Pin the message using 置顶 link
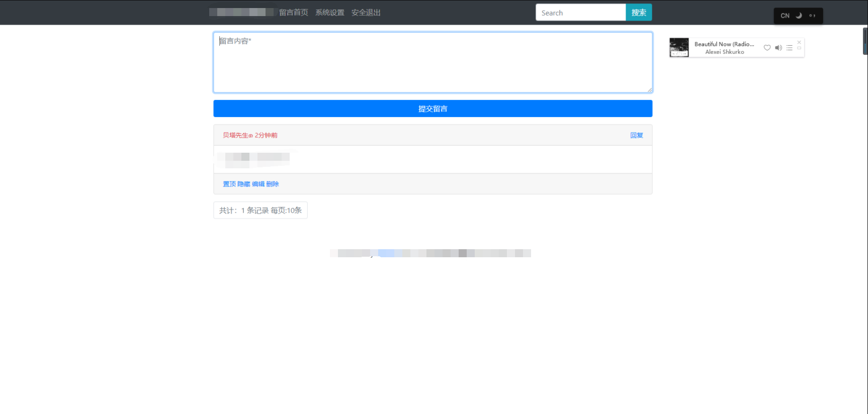The image size is (868, 414). pyautogui.click(x=229, y=184)
